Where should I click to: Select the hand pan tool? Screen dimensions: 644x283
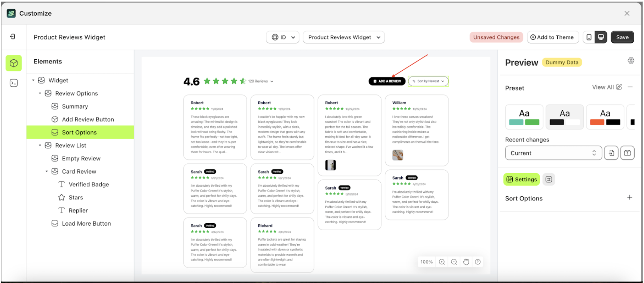tap(466, 262)
